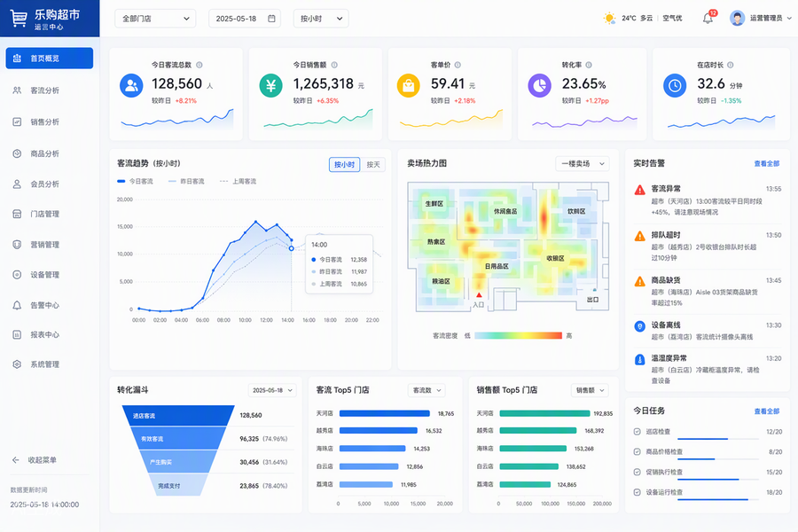Click the 温湿度异常 thermometer icon
Screen dimensions: 798x532
pos(639,360)
